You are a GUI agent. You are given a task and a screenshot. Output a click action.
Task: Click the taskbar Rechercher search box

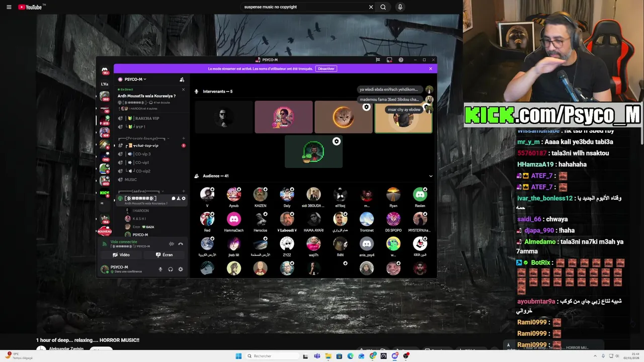pyautogui.click(x=272, y=356)
